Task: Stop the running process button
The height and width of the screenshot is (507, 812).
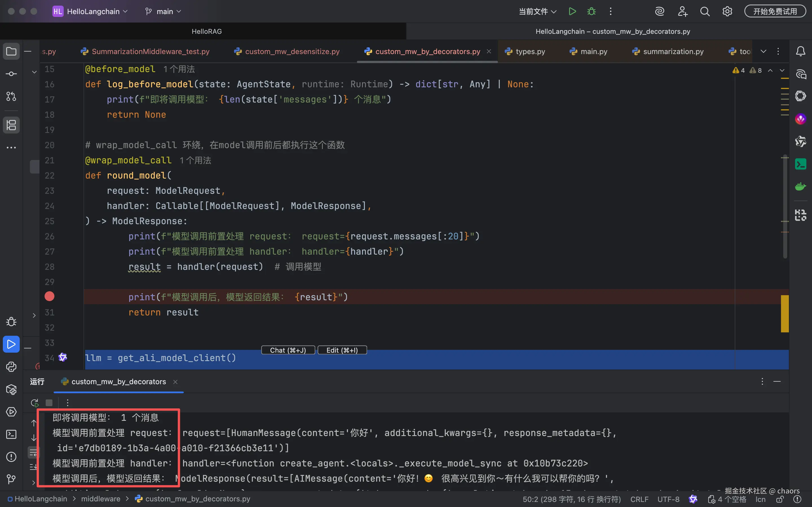Action: click(x=49, y=403)
